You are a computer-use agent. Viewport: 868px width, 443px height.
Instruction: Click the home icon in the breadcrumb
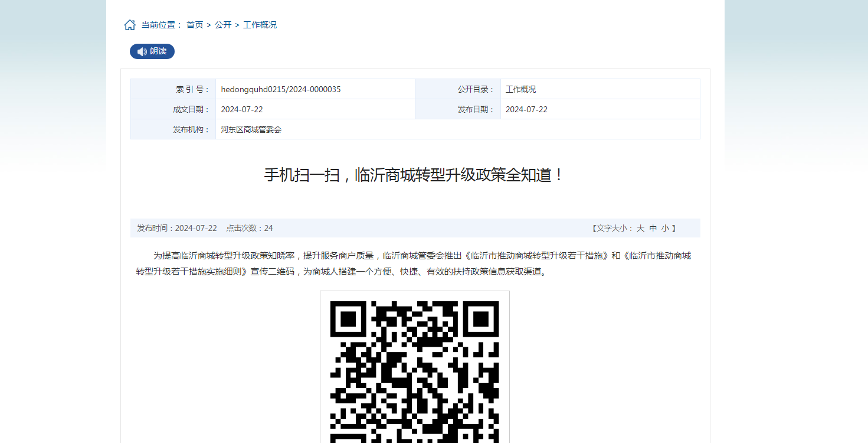pyautogui.click(x=130, y=25)
